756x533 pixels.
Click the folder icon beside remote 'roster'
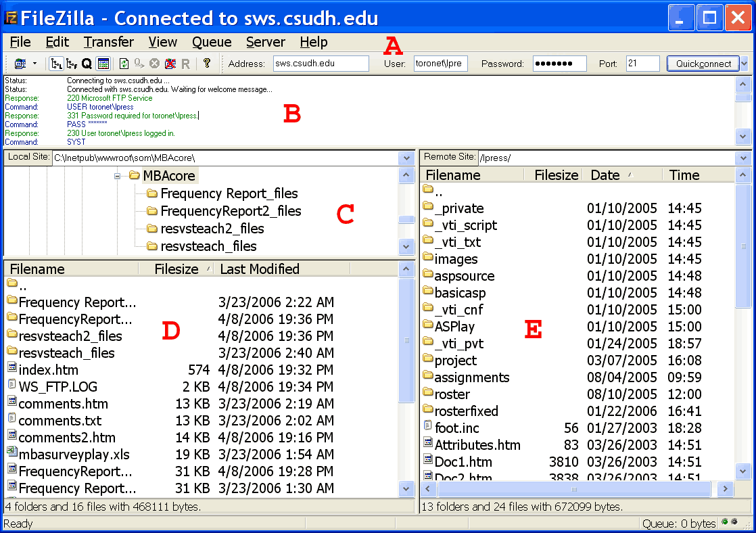(427, 392)
